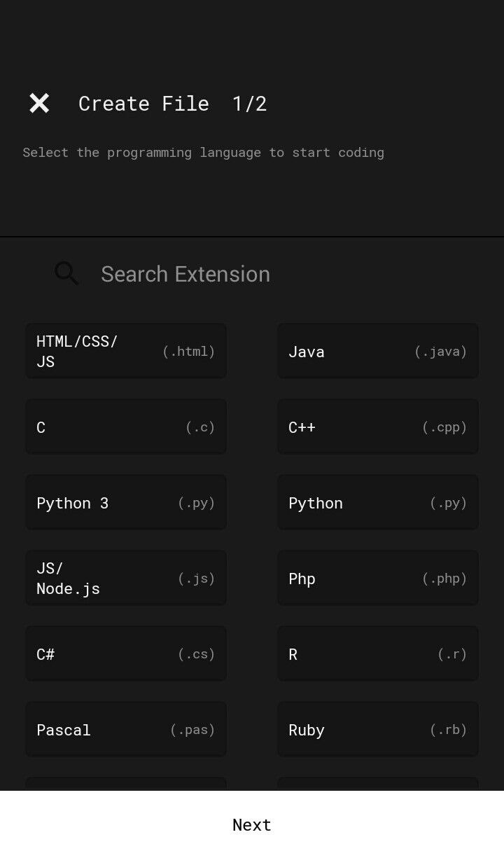Viewport: 504px width, 858px height.
Task: Choose Pascal (.pas) as the language
Action: click(x=126, y=729)
